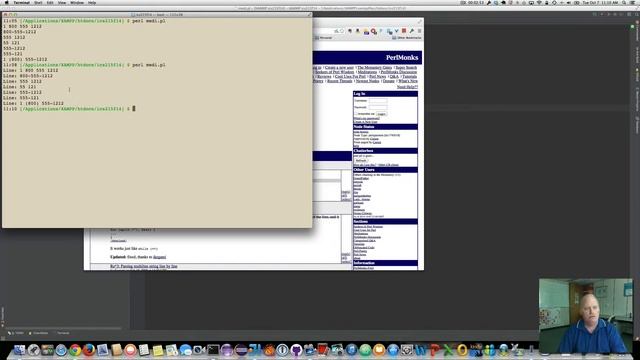Open the Cool Uses For Perl link
The height and width of the screenshot is (360, 640).
(350, 76)
